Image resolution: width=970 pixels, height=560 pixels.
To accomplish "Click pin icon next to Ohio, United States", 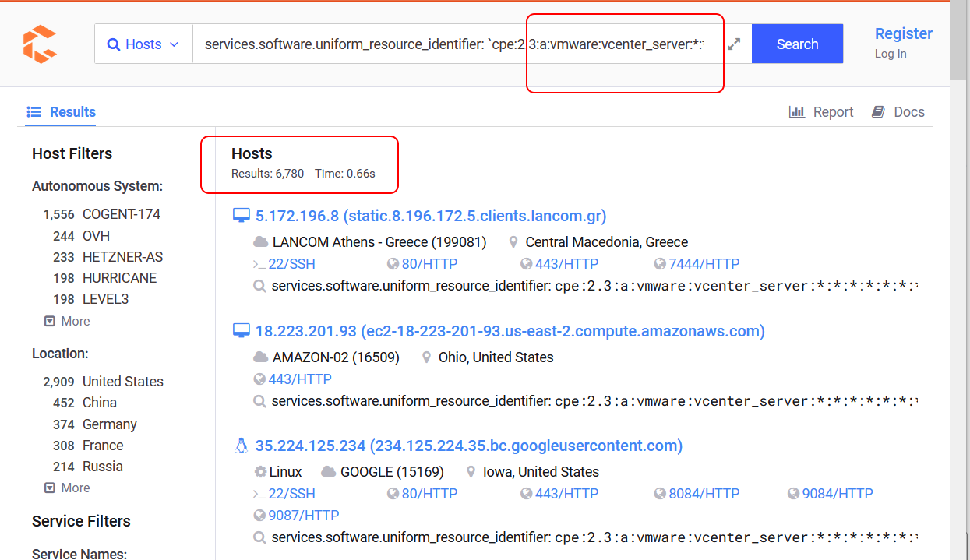I will [x=426, y=357].
